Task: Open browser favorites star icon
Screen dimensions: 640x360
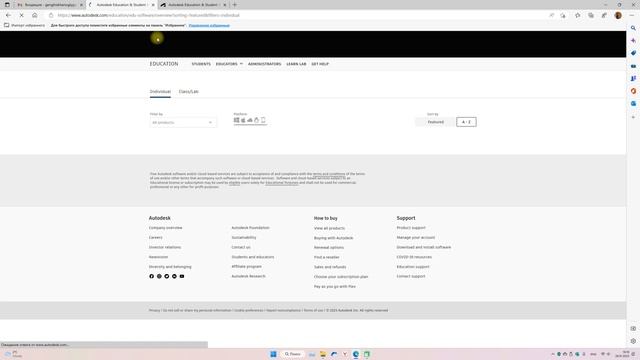Action: pyautogui.click(x=577, y=15)
